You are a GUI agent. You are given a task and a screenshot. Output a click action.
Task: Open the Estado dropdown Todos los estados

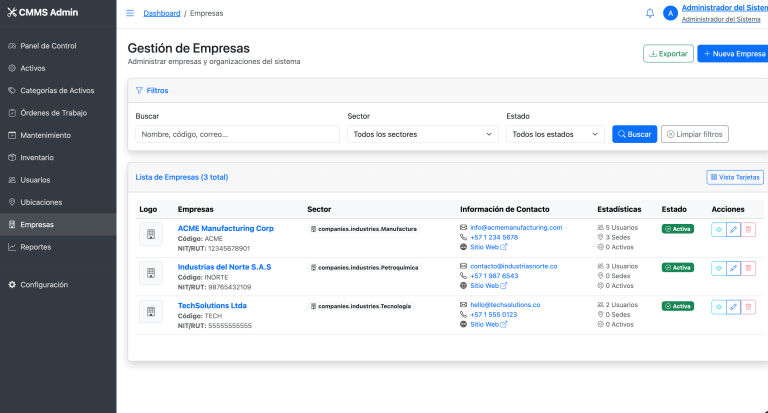pos(555,134)
